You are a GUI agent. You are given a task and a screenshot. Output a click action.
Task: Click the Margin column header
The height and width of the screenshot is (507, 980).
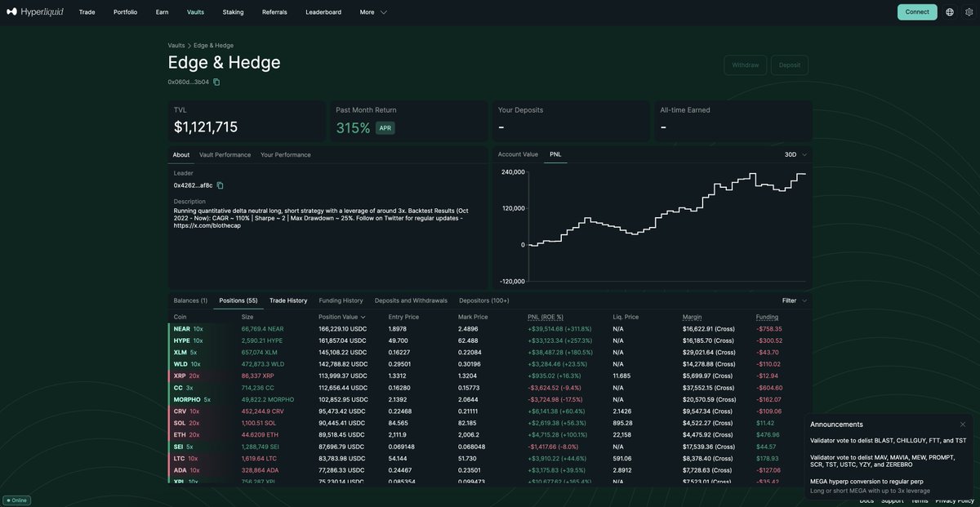pos(692,317)
